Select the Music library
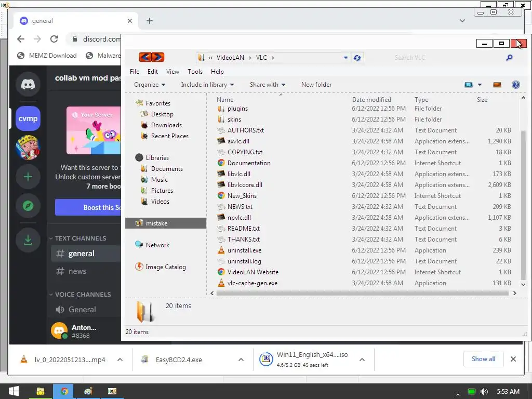The height and width of the screenshot is (399, 532). click(x=159, y=180)
